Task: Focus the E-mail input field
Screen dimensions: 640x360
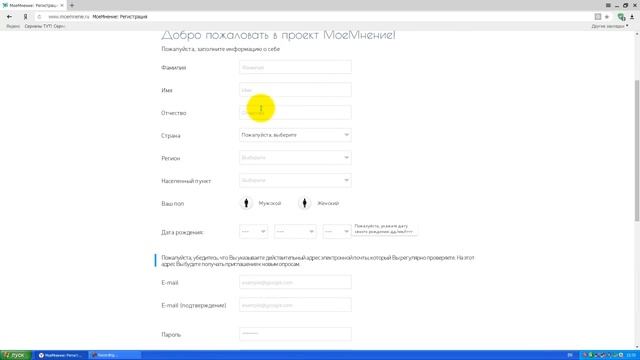Action: 295,282
